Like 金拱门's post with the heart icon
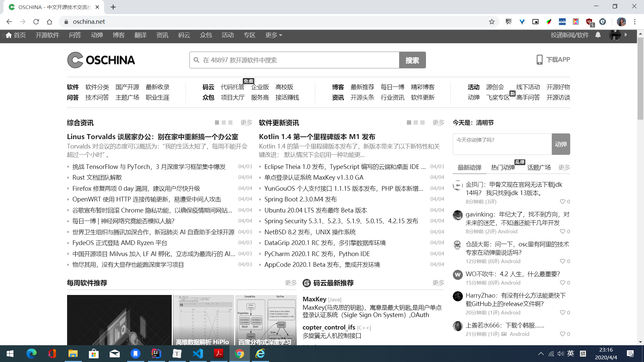644x362 pixels. [x=562, y=201]
